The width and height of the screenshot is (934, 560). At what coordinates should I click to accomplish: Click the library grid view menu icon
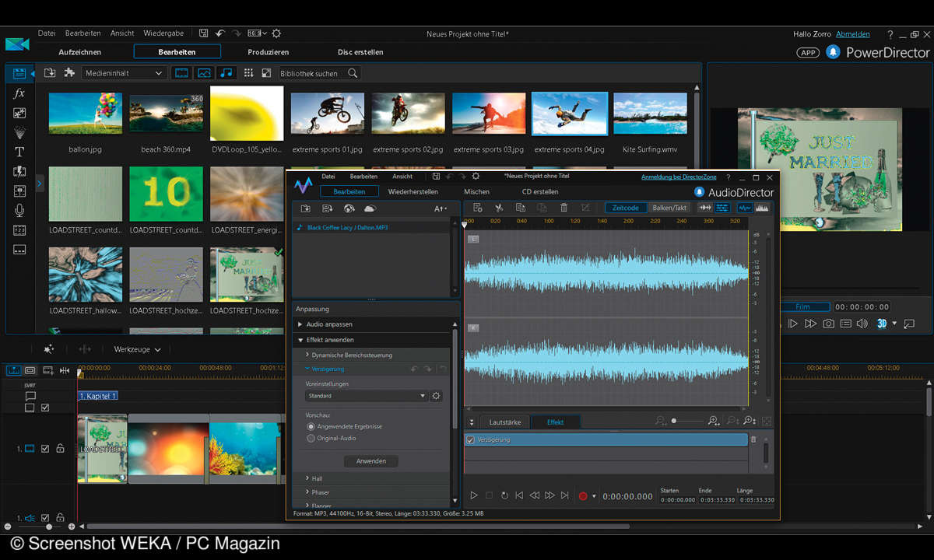(248, 73)
